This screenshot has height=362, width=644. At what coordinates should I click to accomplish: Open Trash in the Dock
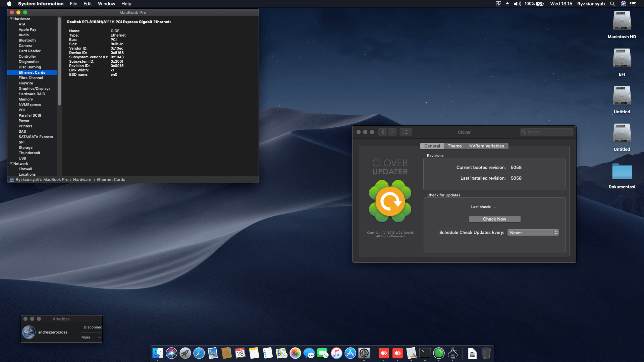pyautogui.click(x=486, y=353)
